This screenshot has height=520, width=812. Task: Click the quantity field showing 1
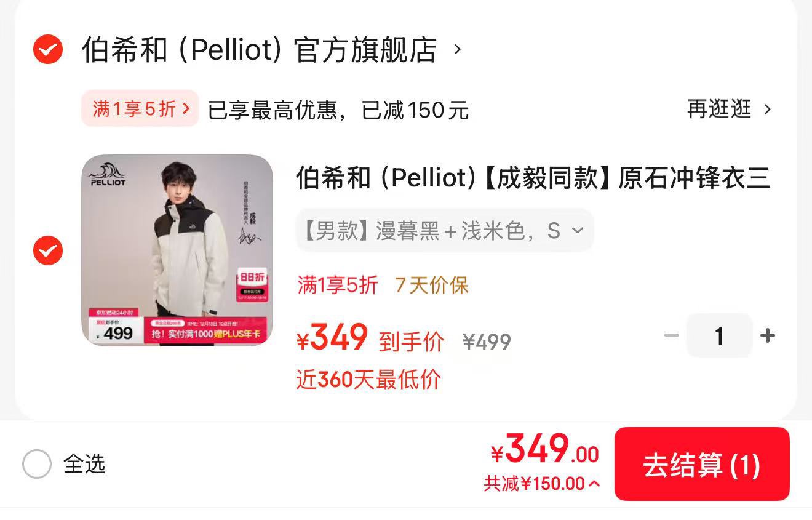[x=718, y=336]
